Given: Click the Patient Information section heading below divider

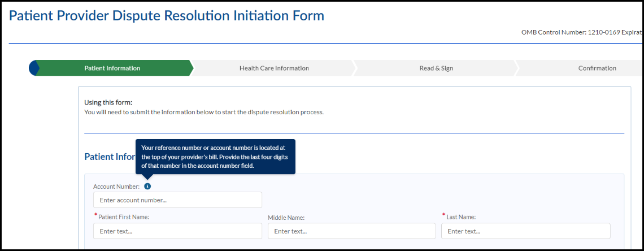Looking at the screenshot, I should [x=109, y=157].
